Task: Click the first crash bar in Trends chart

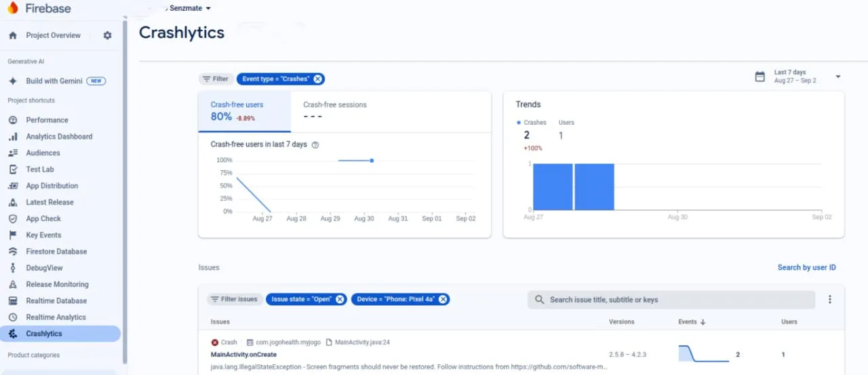Action: coord(553,186)
